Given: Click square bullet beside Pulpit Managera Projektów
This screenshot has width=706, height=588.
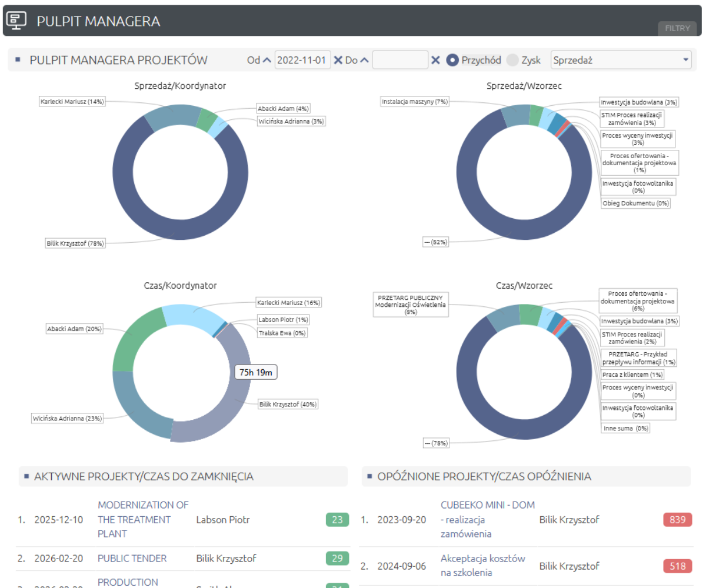Looking at the screenshot, I should (x=18, y=59).
